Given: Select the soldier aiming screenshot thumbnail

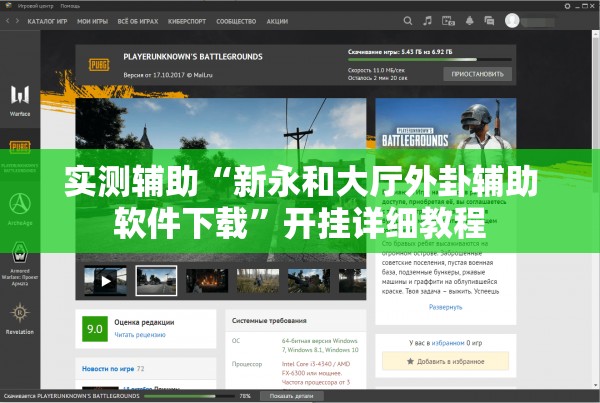Looking at the screenshot, I should (309, 281).
